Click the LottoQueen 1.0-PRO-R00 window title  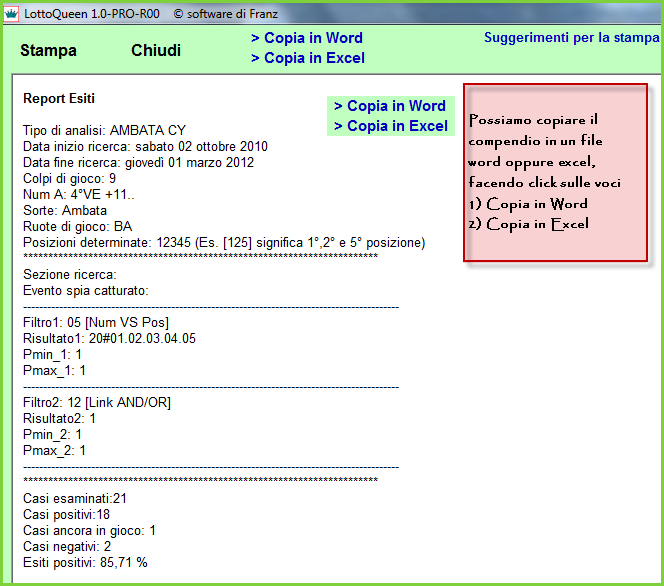point(92,14)
